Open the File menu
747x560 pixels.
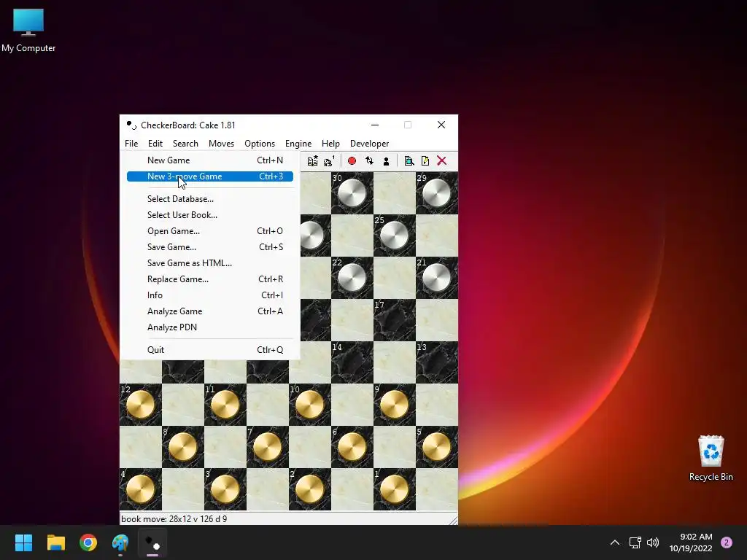(131, 144)
